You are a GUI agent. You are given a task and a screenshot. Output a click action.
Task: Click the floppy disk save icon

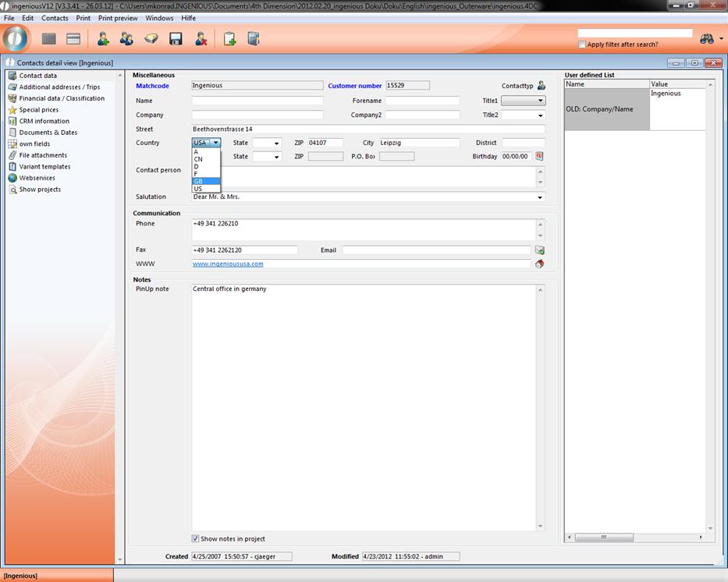(176, 39)
